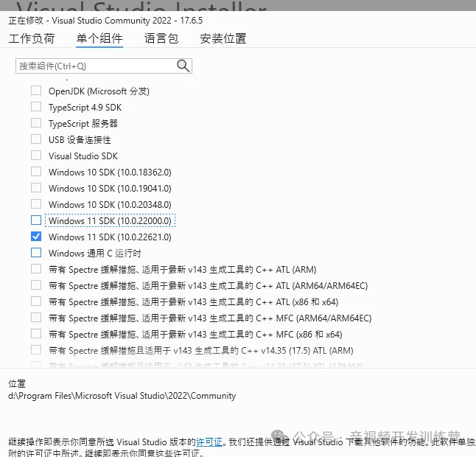Image resolution: width=476 pixels, height=457 pixels.
Task: Select Windows 10 SDK (10.0.20348.0) checkbox
Action: (36, 203)
